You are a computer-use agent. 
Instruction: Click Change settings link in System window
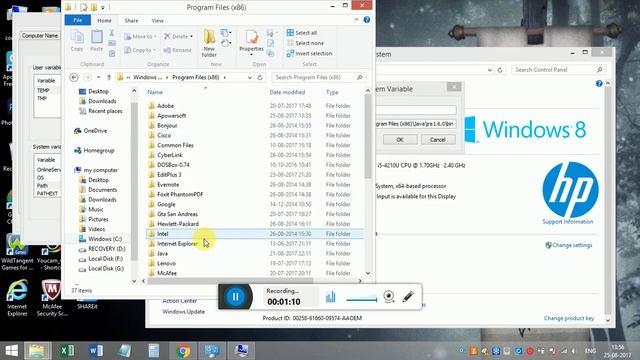572,245
